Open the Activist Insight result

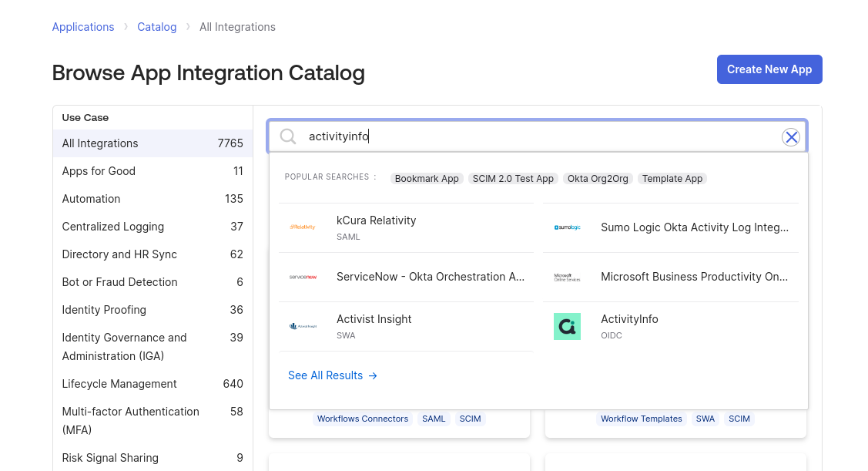point(407,326)
